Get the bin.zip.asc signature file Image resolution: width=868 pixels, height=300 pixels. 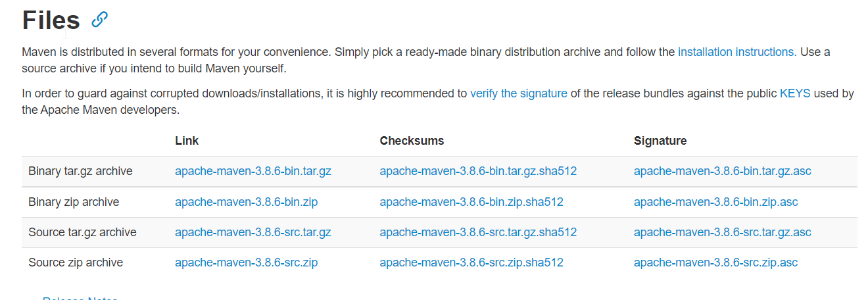click(715, 202)
